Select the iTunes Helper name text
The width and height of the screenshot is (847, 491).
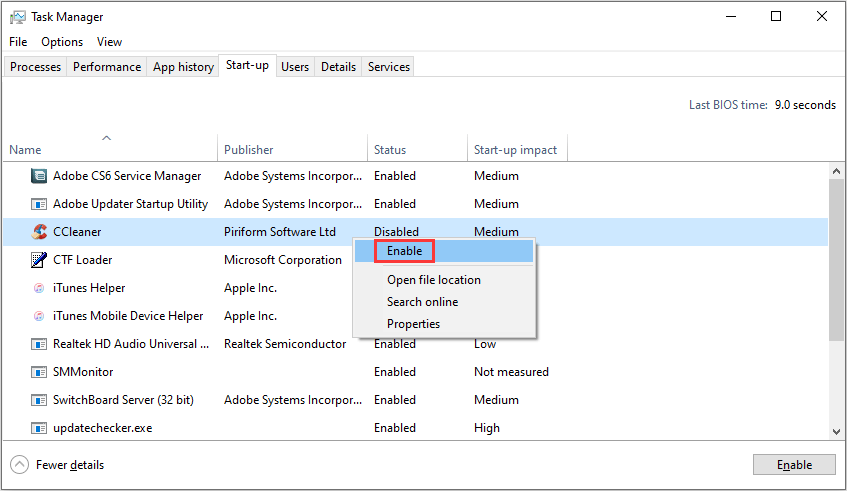point(89,288)
